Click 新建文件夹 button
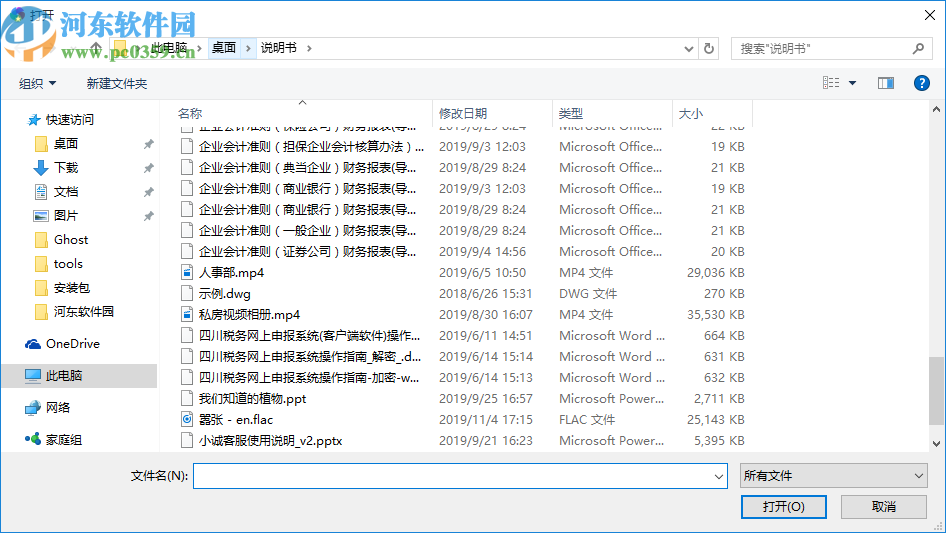 pos(116,84)
